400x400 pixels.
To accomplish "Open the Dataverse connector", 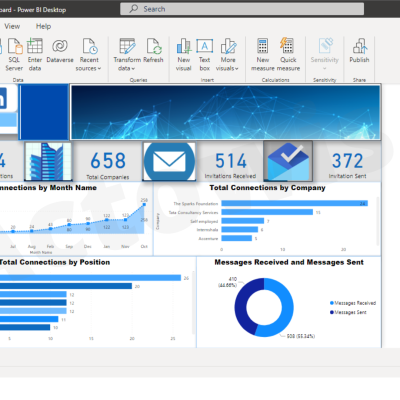I will pos(60,51).
